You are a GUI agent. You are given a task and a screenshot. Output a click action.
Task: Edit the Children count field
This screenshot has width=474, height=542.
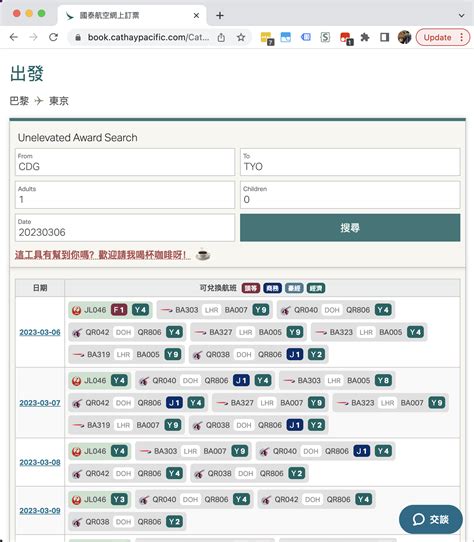tap(350, 195)
